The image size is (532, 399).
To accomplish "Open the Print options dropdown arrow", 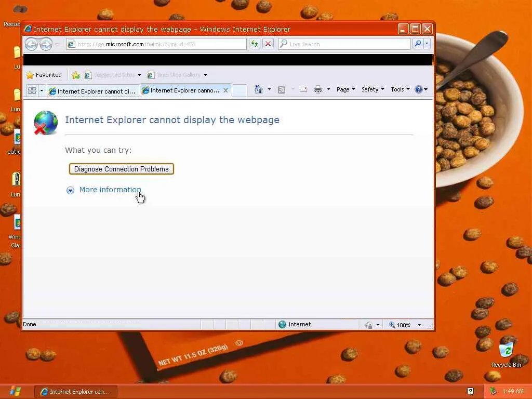I will click(x=328, y=89).
